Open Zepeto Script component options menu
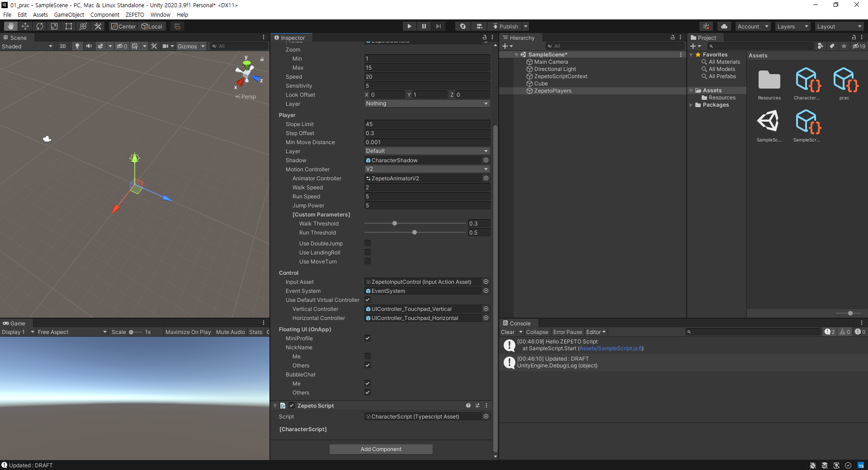This screenshot has width=868, height=470. tap(486, 405)
